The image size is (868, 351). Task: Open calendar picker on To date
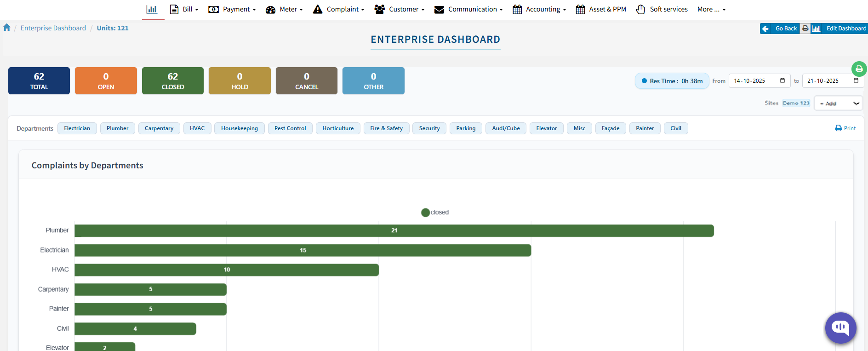click(856, 81)
